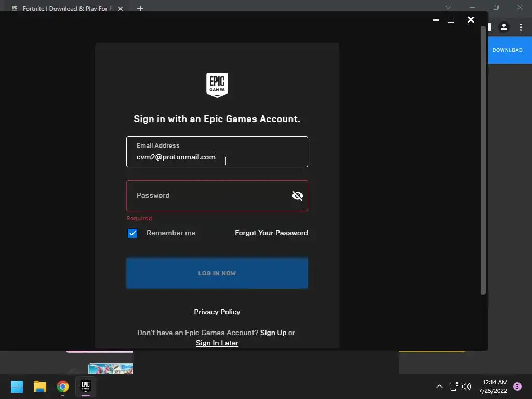Open a new Chrome tab
532x399 pixels.
tap(140, 9)
